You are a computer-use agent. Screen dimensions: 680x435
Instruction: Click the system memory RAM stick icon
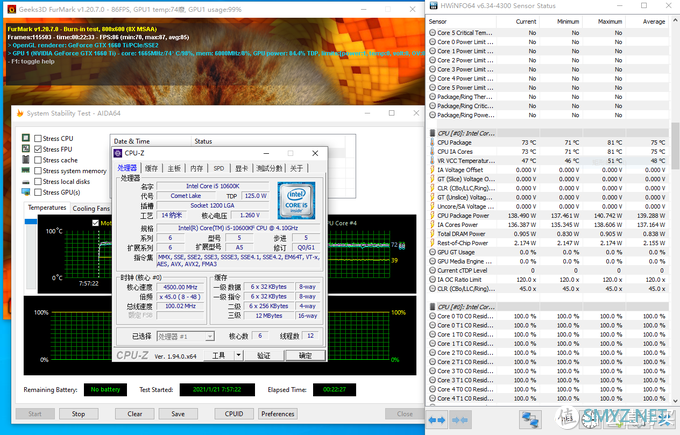26,170
